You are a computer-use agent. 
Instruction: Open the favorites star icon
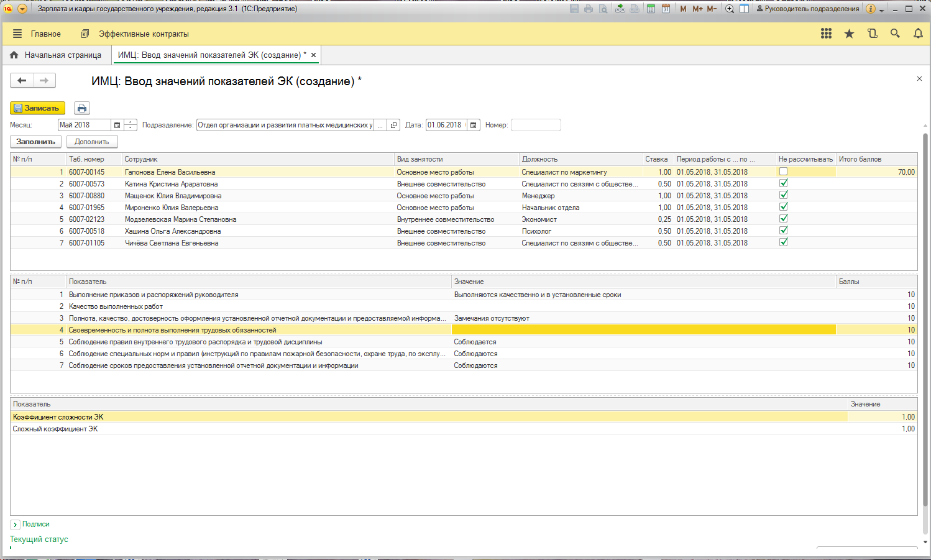[849, 34]
